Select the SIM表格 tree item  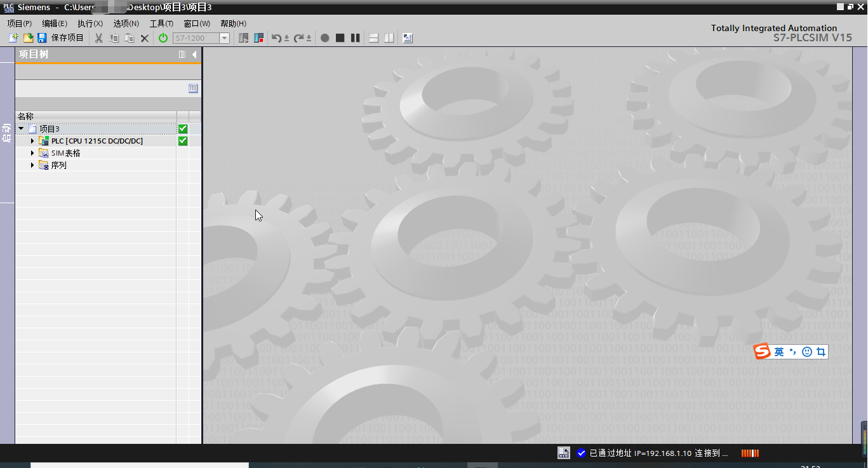[x=66, y=153]
